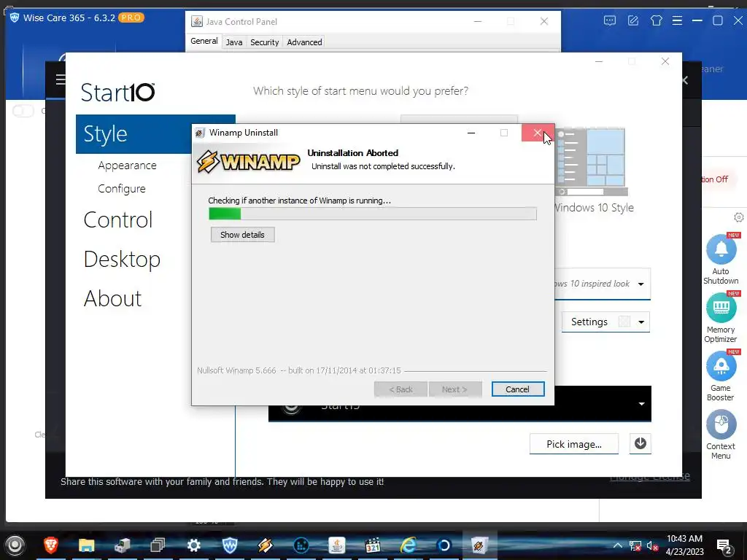
Task: Open the Wise Care 365 skin shirt icon
Action: pyautogui.click(x=656, y=20)
